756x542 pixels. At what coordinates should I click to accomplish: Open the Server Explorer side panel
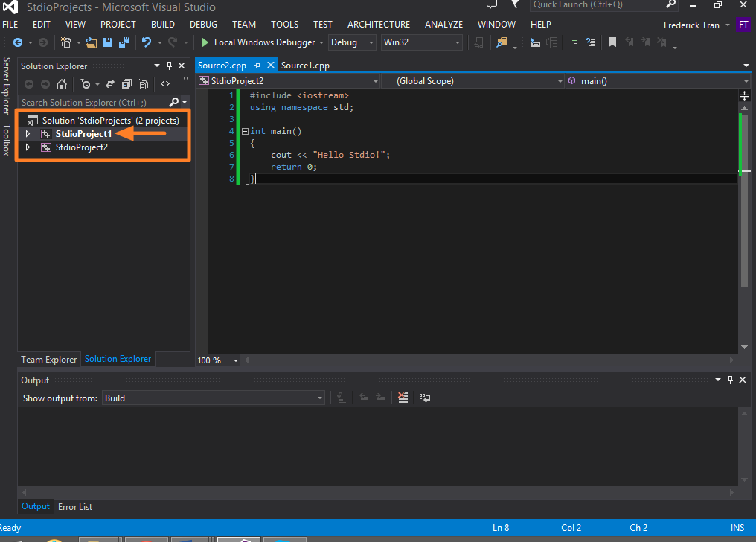[x=6, y=86]
